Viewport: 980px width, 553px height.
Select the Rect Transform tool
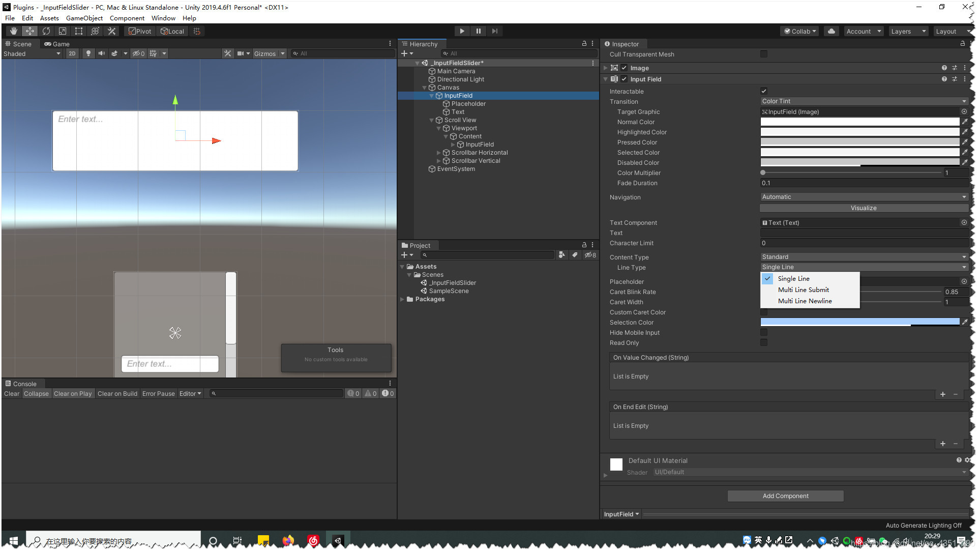(x=79, y=31)
